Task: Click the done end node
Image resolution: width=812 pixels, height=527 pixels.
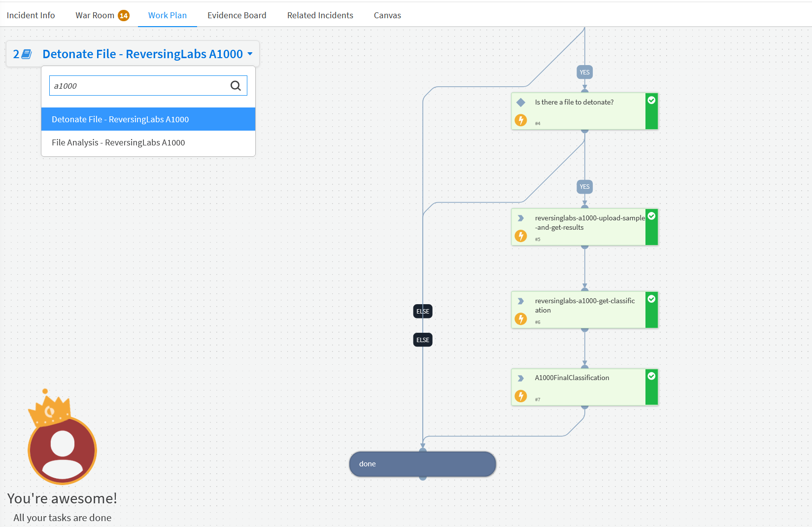Action: coord(422,464)
